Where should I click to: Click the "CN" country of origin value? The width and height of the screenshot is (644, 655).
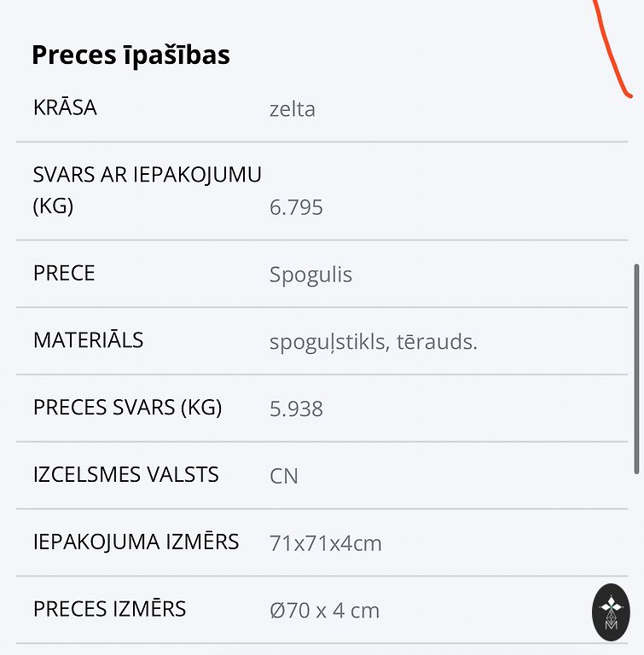point(284,476)
